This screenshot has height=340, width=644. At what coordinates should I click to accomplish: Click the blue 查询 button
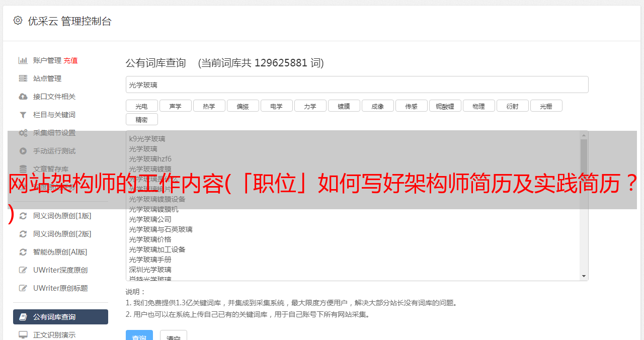[139, 336]
